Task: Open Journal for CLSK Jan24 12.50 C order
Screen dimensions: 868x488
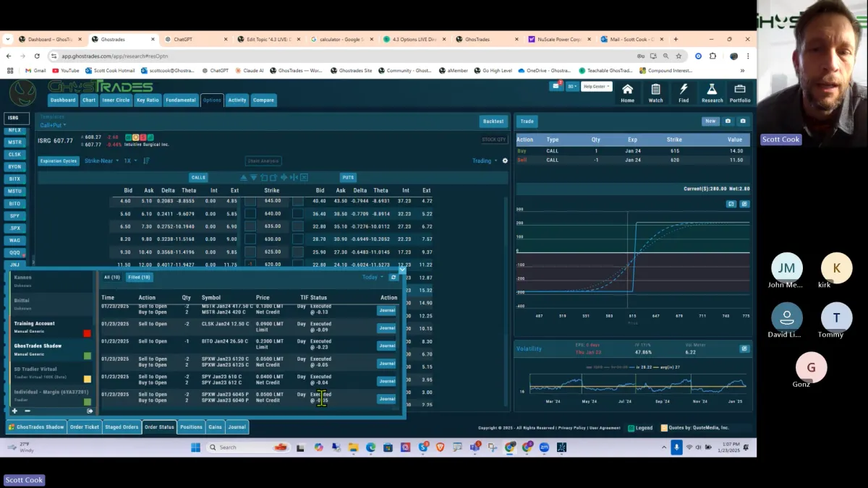Action: click(x=387, y=328)
